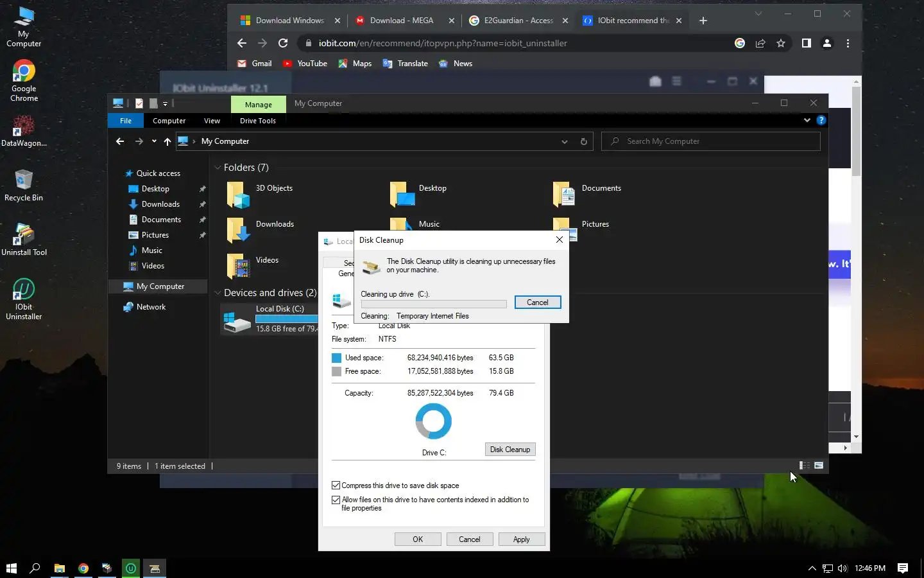Toggle Allow files on this drive to be indexed

(x=336, y=500)
